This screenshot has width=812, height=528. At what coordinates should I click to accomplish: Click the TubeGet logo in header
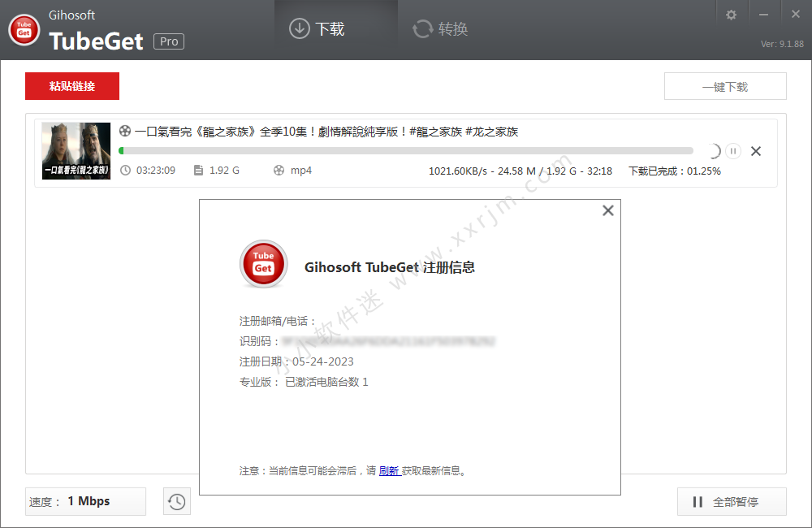point(24,29)
